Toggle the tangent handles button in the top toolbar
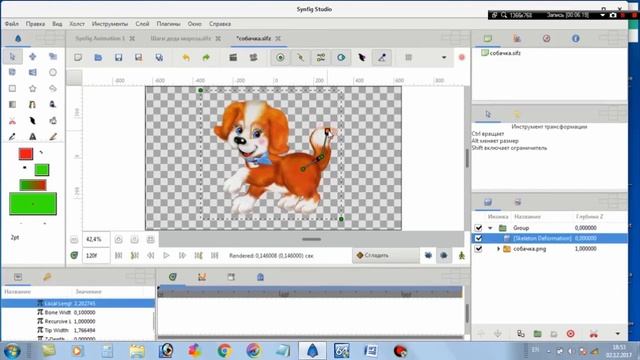Viewport: 640px width, 360px height. tap(321, 58)
